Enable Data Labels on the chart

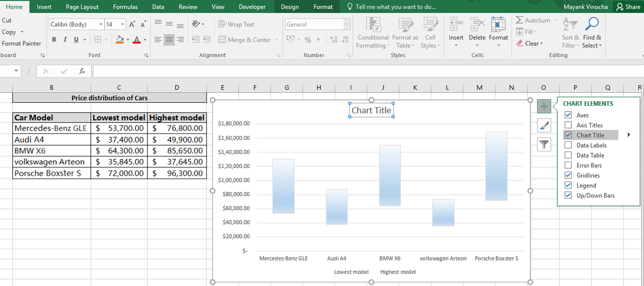point(568,145)
